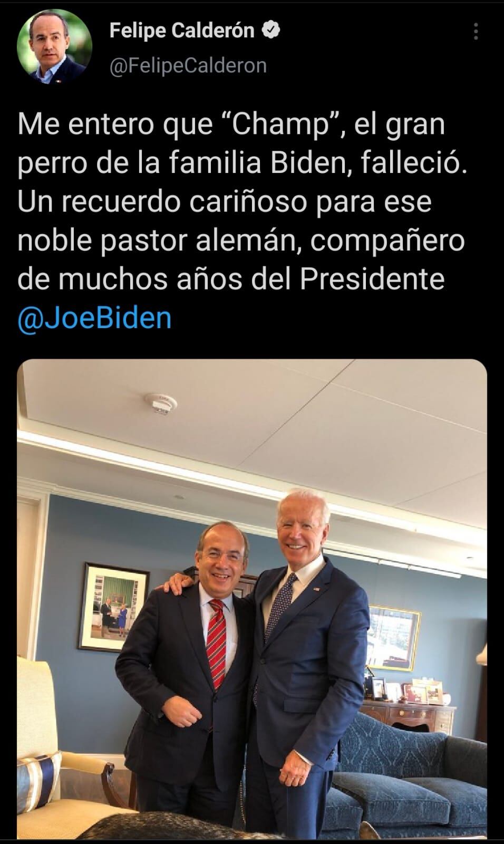504x844 pixels.
Task: Open Felipe Calderón's profile avatar
Action: pos(54,46)
